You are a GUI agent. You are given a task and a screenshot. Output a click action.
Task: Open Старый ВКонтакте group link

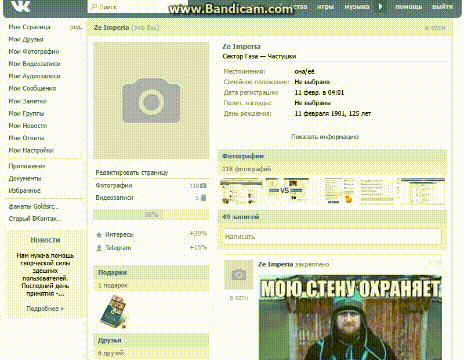[x=35, y=219]
